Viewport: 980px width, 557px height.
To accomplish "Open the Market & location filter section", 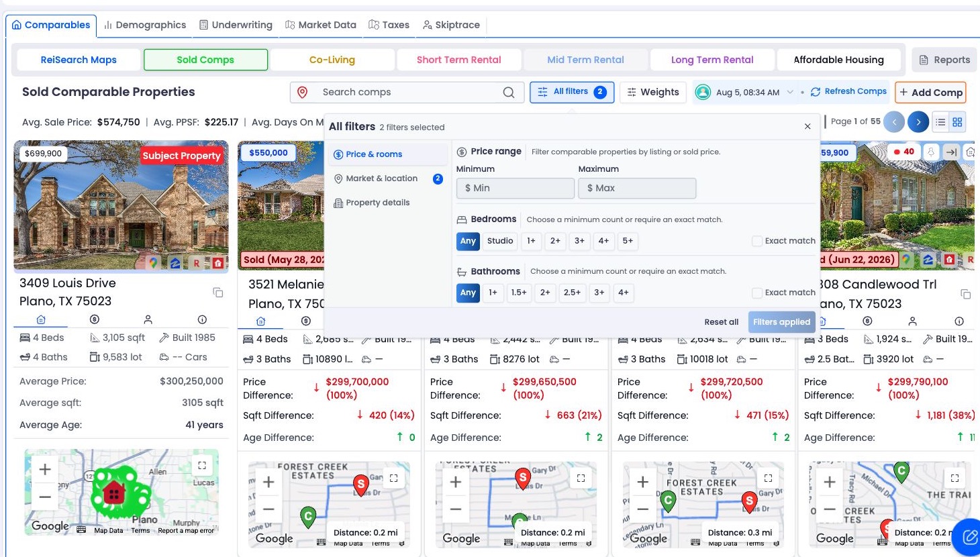I will click(x=389, y=179).
